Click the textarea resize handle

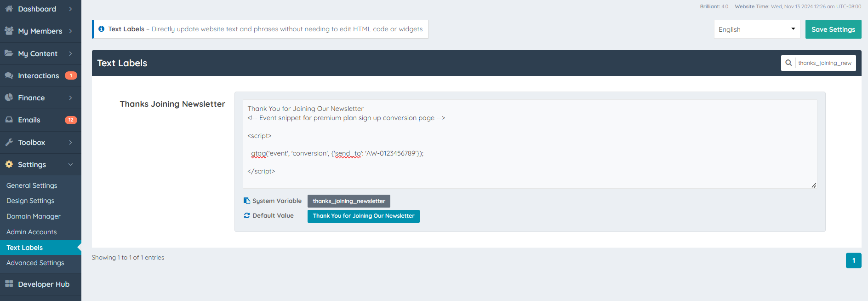pos(813,185)
